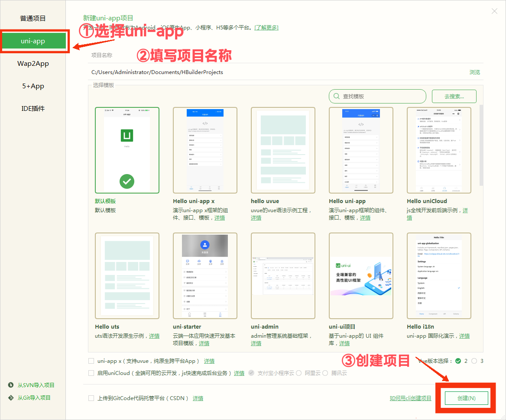Screen dimensions: 506x420
Task: Switch to the Wap2App project tab
Action: click(33, 64)
